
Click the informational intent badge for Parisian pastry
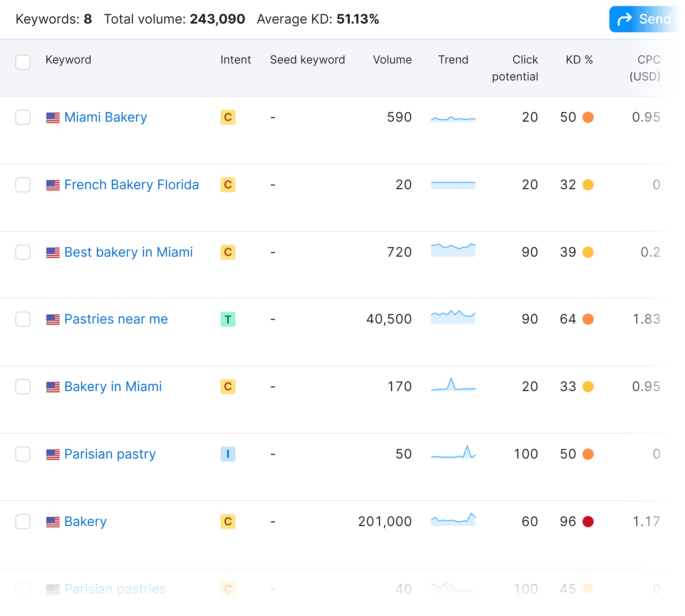pyautogui.click(x=227, y=454)
